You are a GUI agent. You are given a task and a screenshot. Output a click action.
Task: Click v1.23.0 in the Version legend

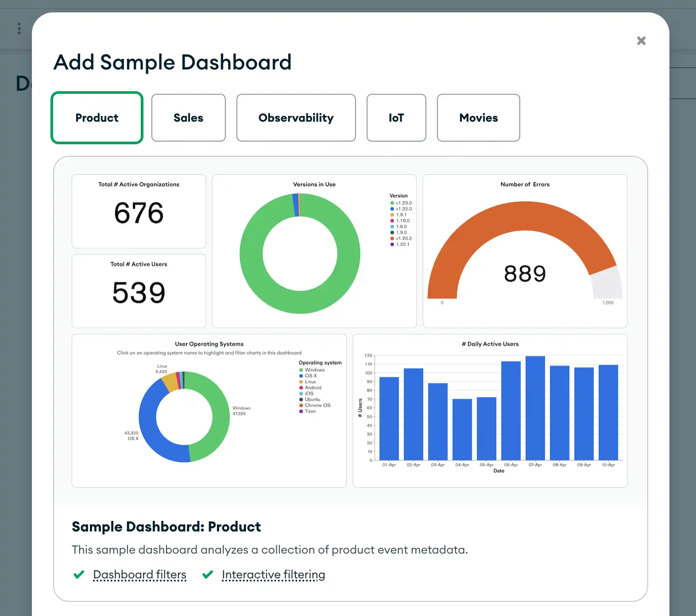[x=403, y=203]
